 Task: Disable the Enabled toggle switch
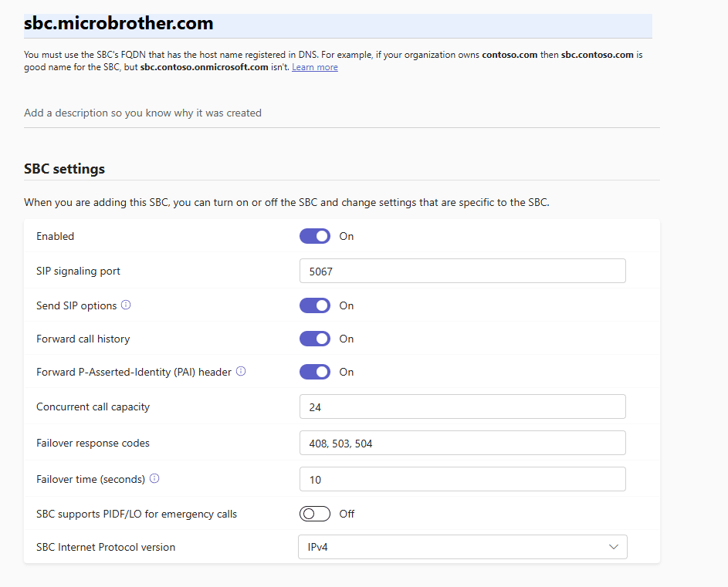click(x=315, y=236)
